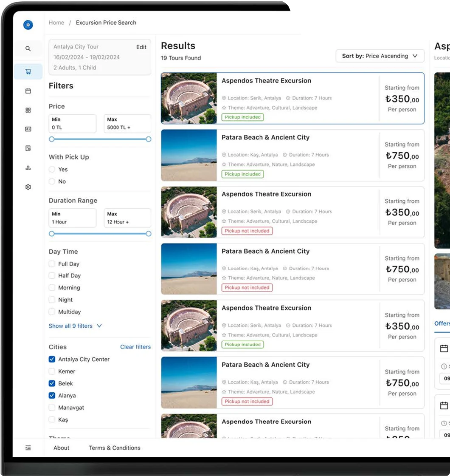Open the approved documents sidebar icon
The height and width of the screenshot is (476, 450).
click(28, 148)
